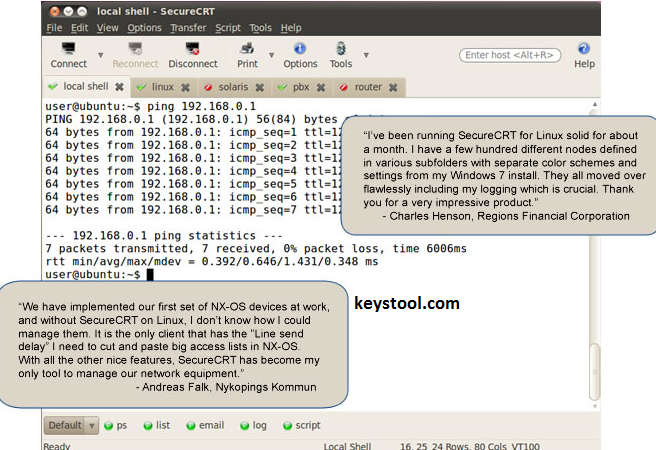The width and height of the screenshot is (656, 450).
Task: Click the scrollbar down arrow
Action: [x=594, y=406]
